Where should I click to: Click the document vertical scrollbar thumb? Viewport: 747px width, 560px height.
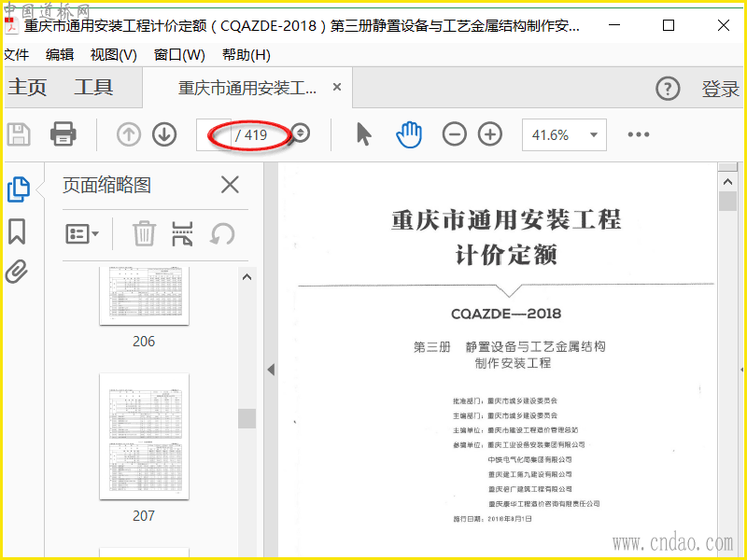727,201
